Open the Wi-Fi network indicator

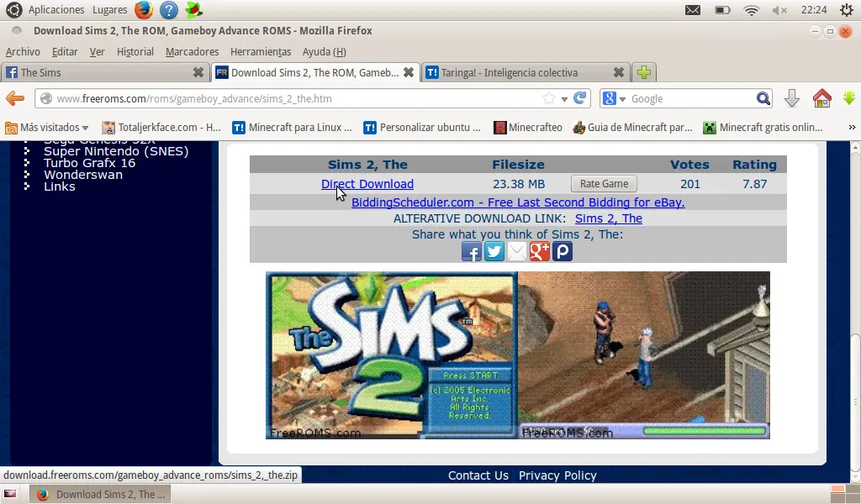pos(751,10)
